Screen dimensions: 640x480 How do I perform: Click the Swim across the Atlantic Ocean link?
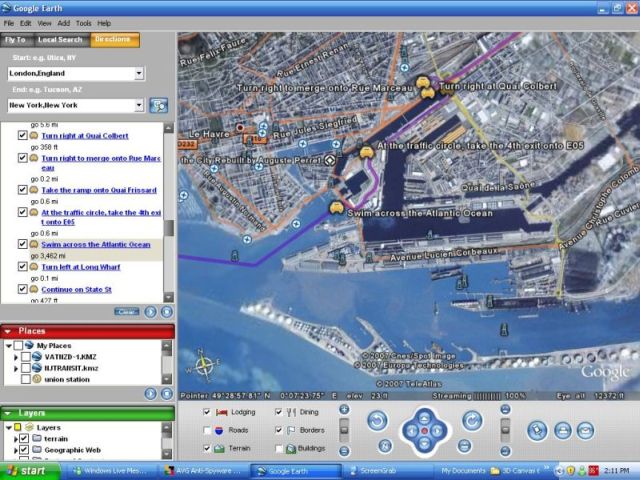coord(96,244)
